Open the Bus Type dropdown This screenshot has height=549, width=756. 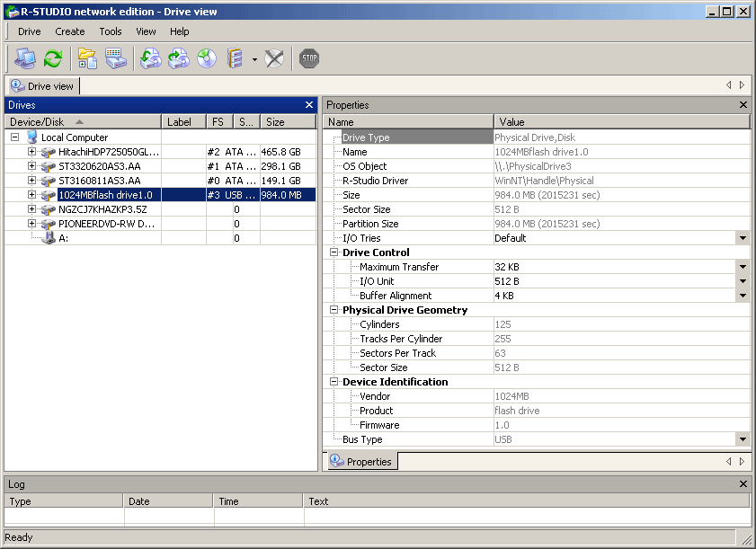pyautogui.click(x=743, y=439)
